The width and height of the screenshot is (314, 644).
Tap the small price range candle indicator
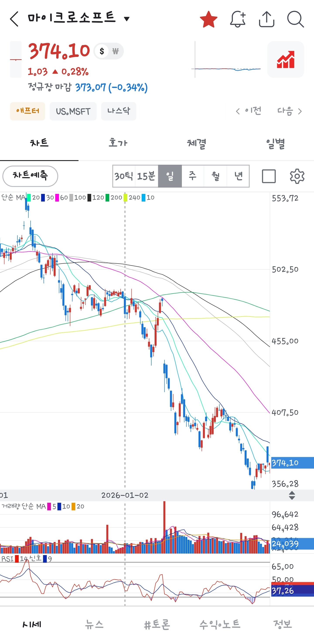point(16,59)
